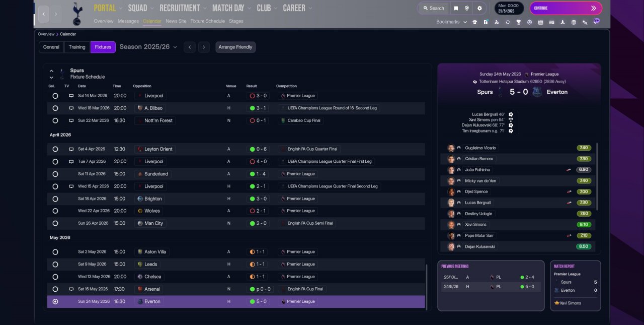
Task: Click the stadium icon beside Tottenham Hotspur Stadium
Action: (x=475, y=82)
